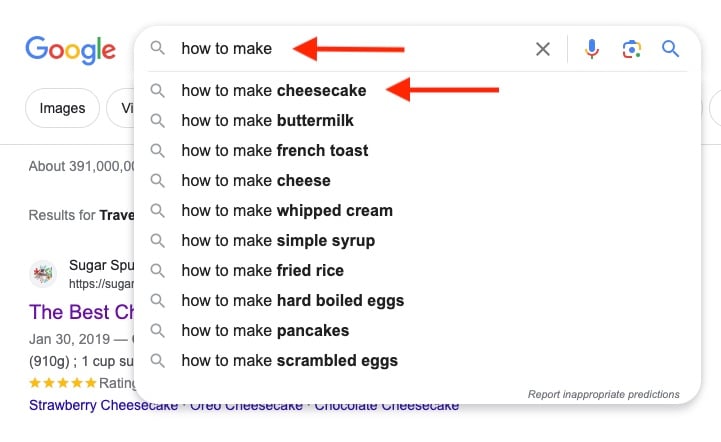Viewport: 721px width, 442px height.
Task: Select "how to make whipped cream" suggestion
Action: (x=286, y=211)
